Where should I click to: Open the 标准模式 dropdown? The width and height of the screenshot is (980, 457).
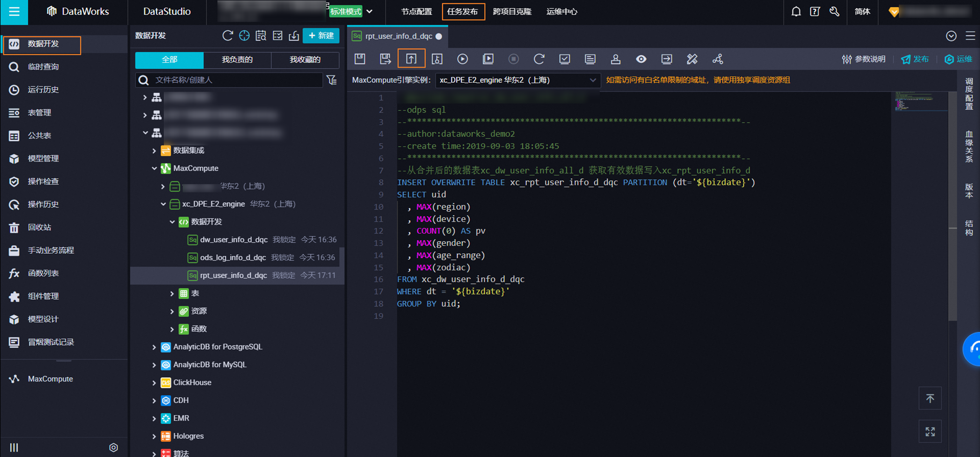point(351,12)
